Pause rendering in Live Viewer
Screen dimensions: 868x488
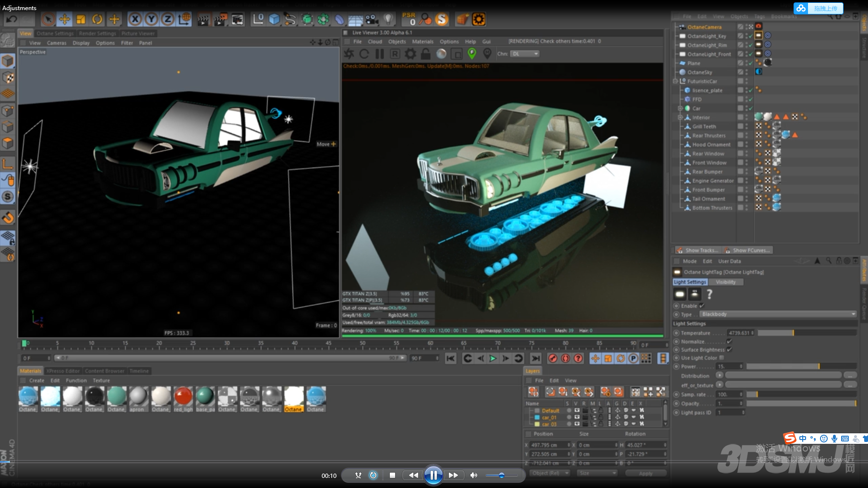point(380,54)
